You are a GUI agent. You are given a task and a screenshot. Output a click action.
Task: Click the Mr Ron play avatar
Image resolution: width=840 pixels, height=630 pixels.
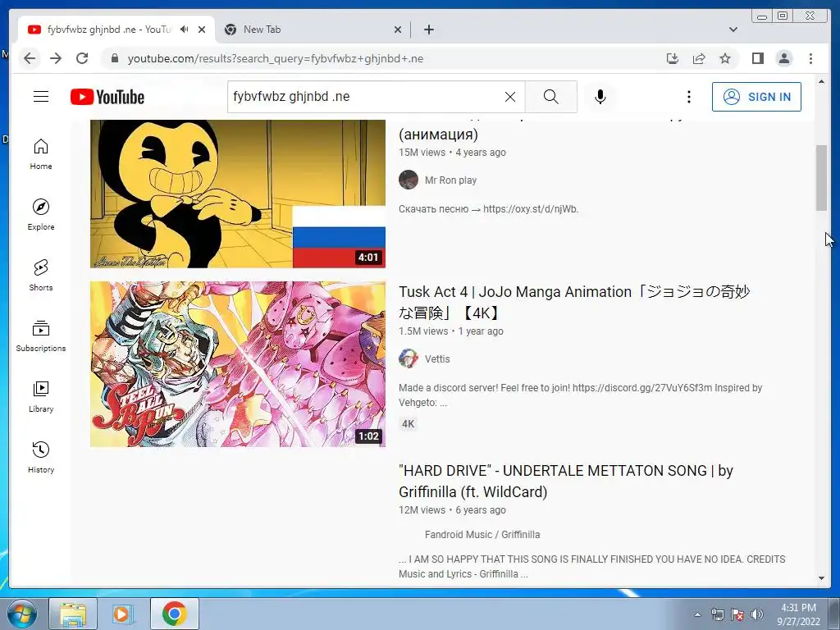pos(409,180)
